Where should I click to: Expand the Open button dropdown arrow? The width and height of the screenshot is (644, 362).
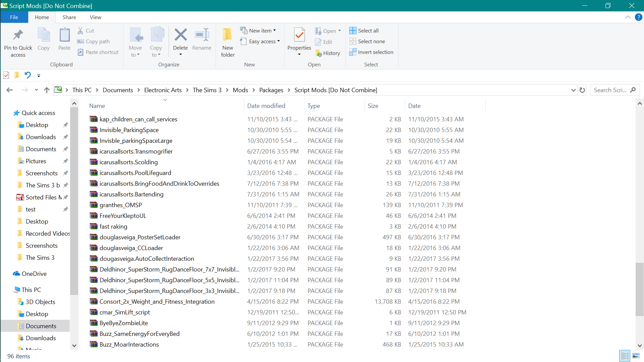point(339,31)
